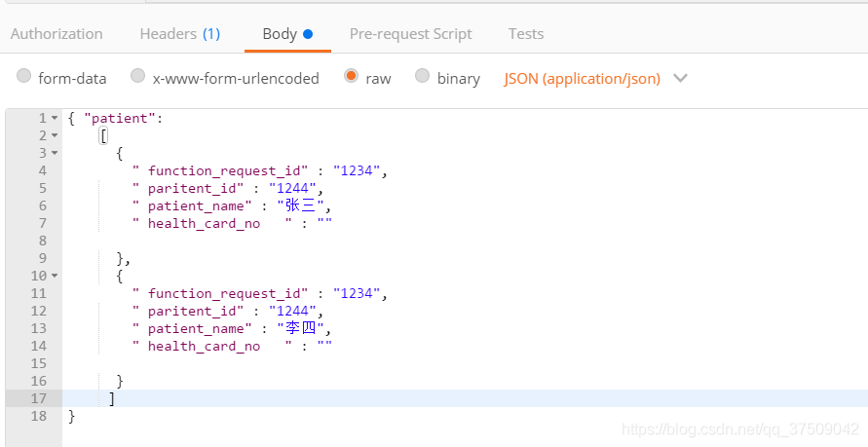This screenshot has width=868, height=447.
Task: Click the "patient" key on line 1
Action: pyautogui.click(x=120, y=119)
